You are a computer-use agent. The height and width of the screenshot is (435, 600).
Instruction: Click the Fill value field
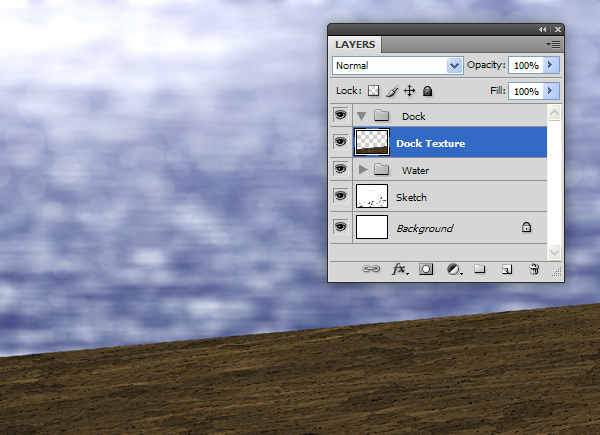point(526,91)
